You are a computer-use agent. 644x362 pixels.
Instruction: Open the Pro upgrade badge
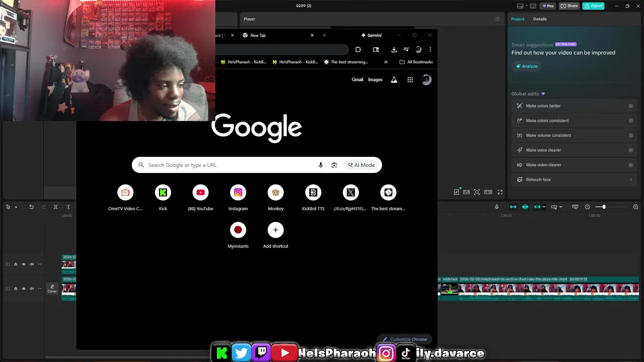pyautogui.click(x=547, y=6)
